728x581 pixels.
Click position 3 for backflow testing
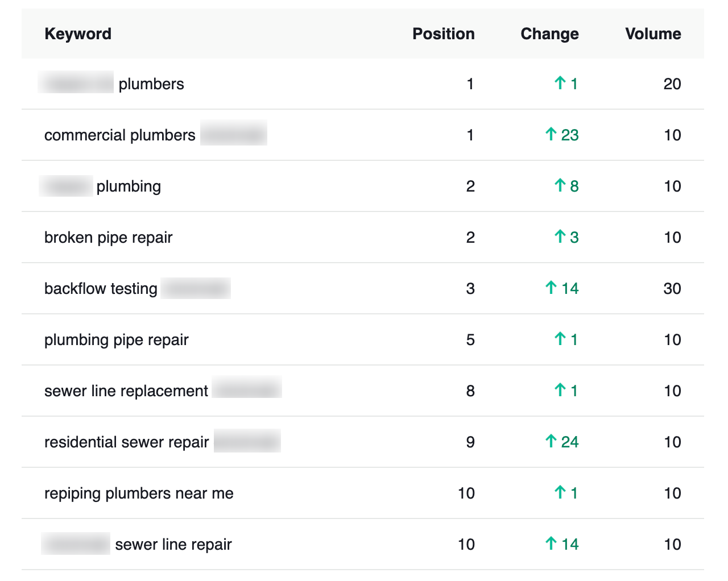click(470, 289)
